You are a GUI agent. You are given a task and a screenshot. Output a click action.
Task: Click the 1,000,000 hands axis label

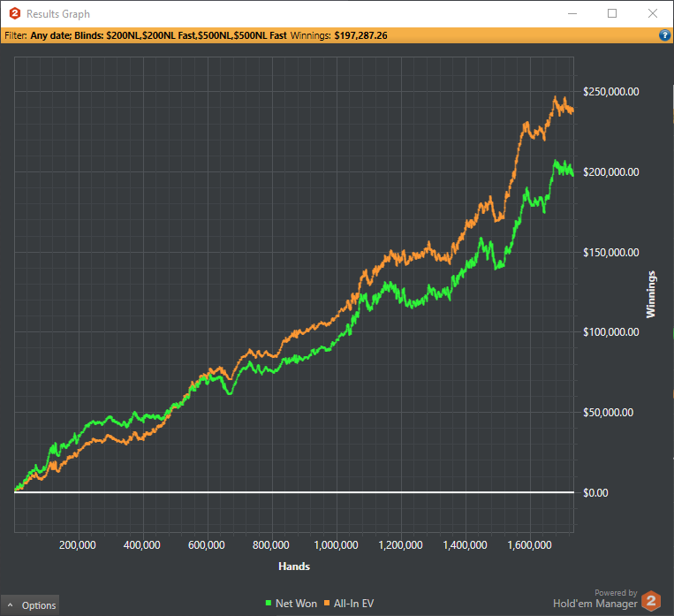337,545
